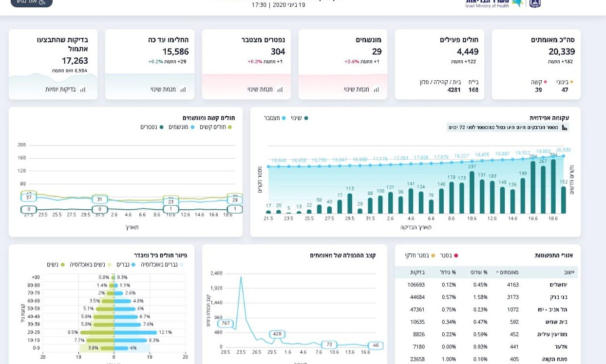Click active patients value 4,449
606x364 pixels.
(x=468, y=52)
